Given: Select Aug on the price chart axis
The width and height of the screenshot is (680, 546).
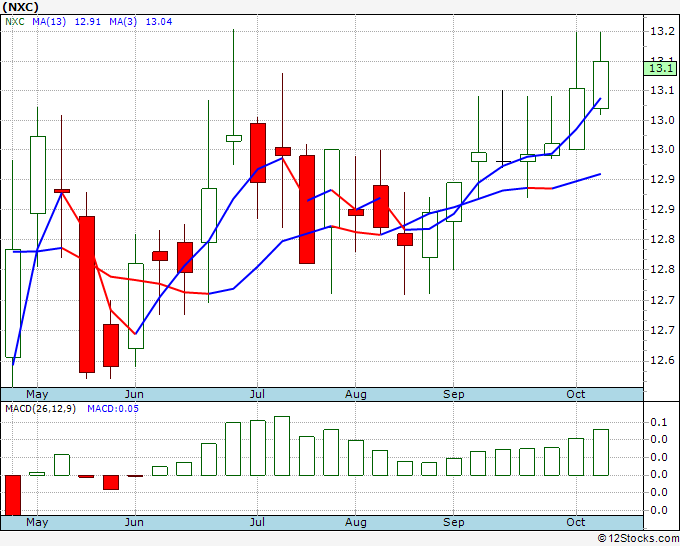Looking at the screenshot, I should click(x=356, y=394).
